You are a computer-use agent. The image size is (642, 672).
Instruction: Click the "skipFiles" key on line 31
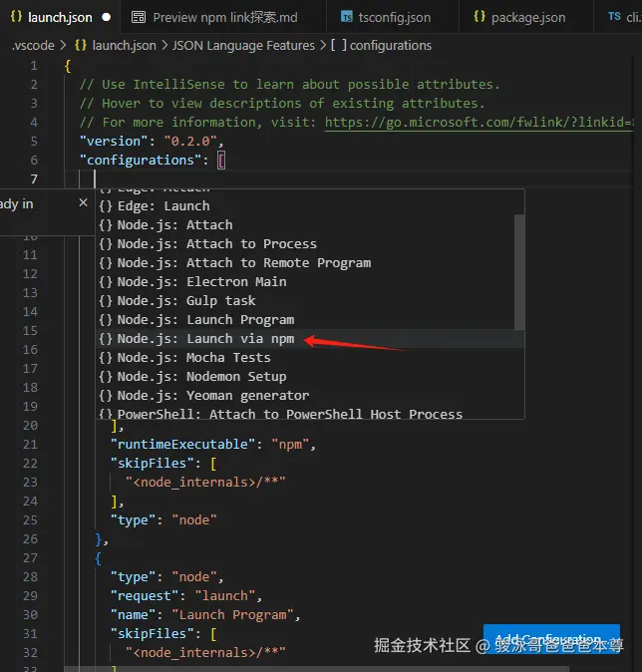152,634
